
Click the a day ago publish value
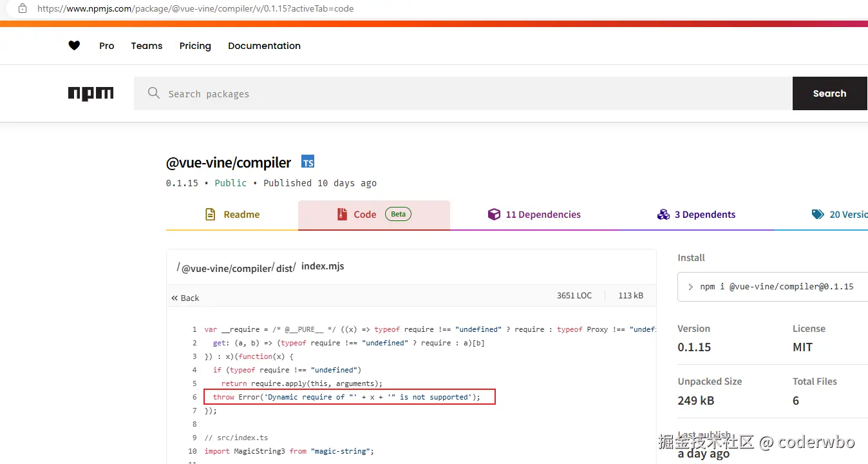point(704,454)
